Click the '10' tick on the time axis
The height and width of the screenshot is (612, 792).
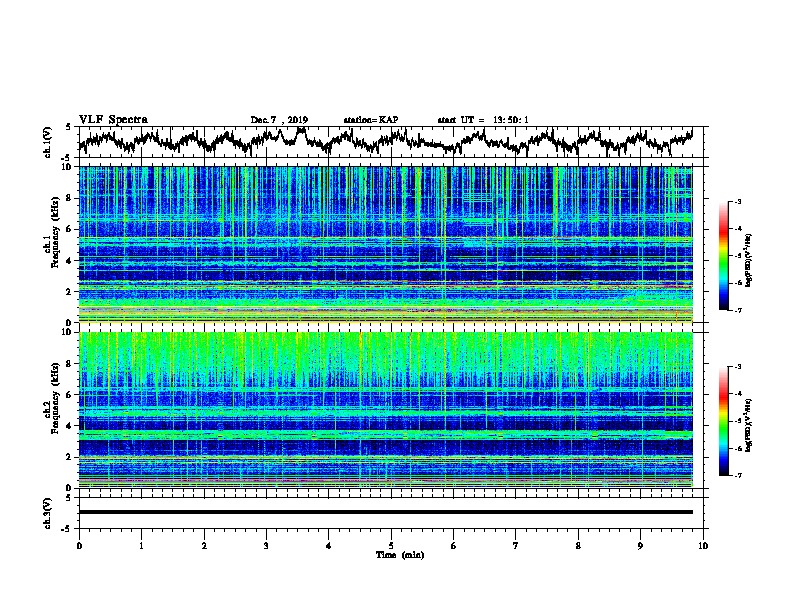(703, 546)
